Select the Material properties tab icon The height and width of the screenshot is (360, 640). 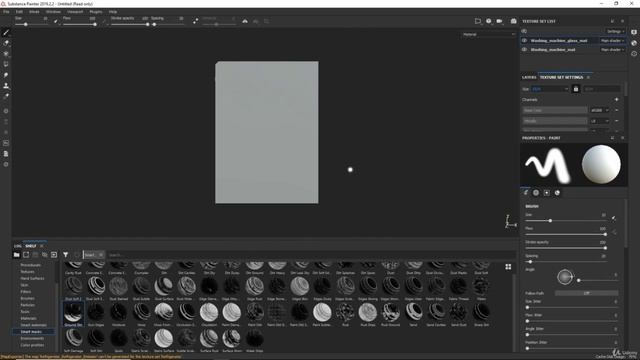pos(557,193)
